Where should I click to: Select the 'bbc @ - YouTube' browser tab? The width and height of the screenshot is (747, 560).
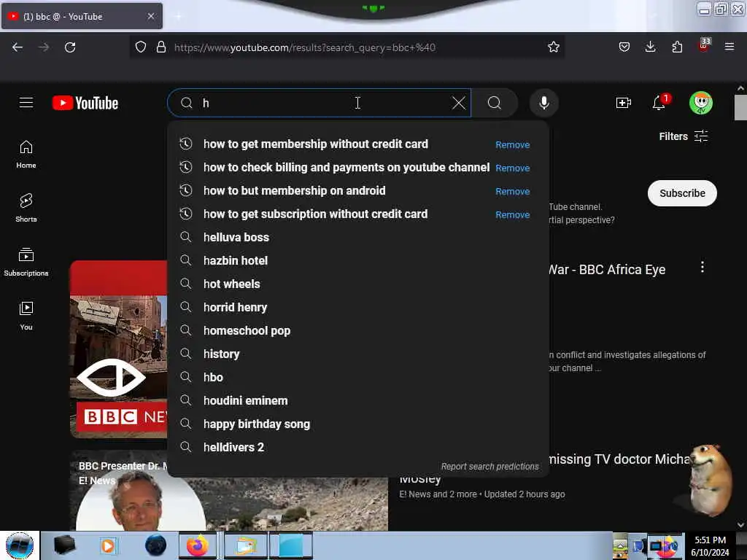82,16
